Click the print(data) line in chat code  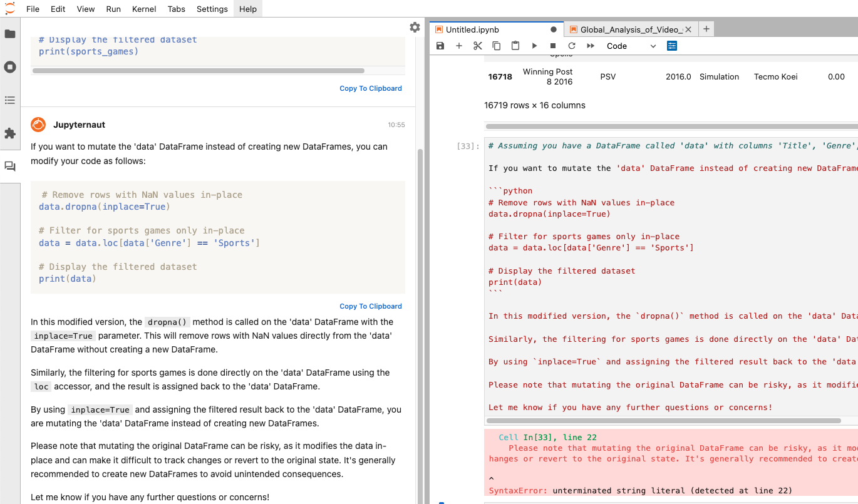[x=68, y=279]
